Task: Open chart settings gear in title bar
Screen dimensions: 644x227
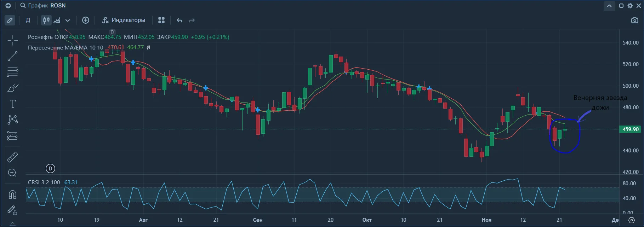Action: (630, 6)
